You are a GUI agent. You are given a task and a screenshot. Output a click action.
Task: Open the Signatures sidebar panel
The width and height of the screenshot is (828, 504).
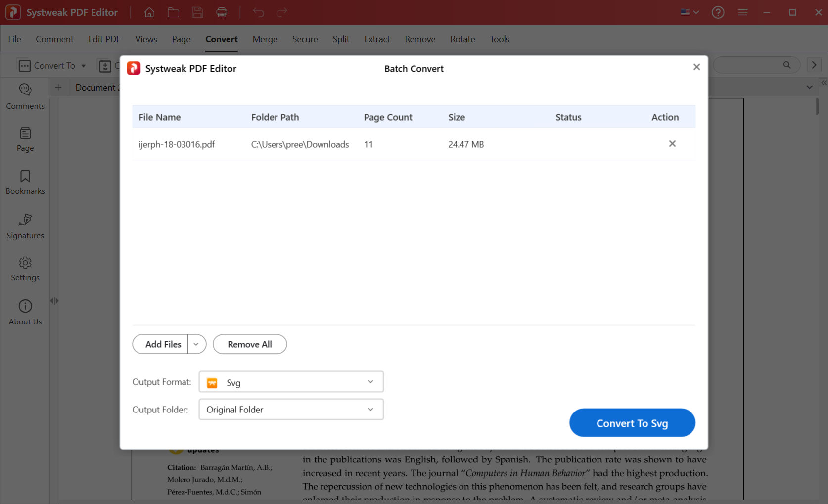(x=25, y=226)
